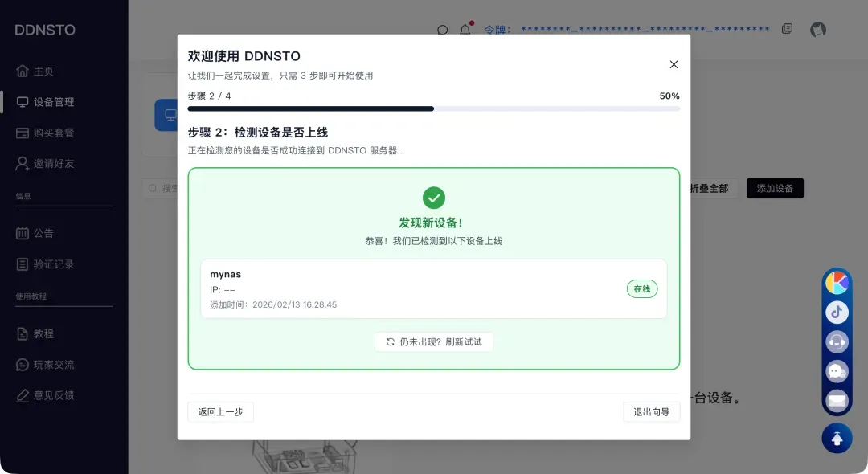Image resolution: width=868 pixels, height=474 pixels.
Task: Open customer support headset icon
Action: (837, 341)
